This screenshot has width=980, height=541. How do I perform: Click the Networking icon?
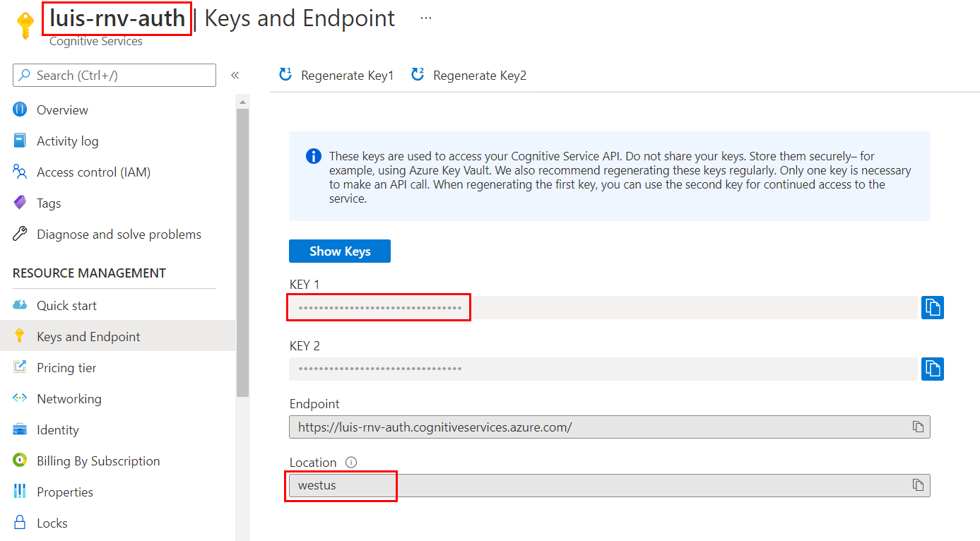[x=20, y=398]
